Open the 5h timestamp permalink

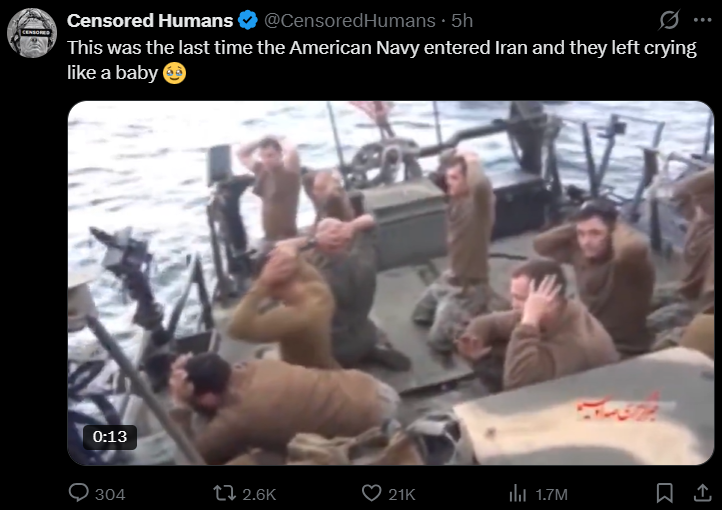click(x=462, y=21)
